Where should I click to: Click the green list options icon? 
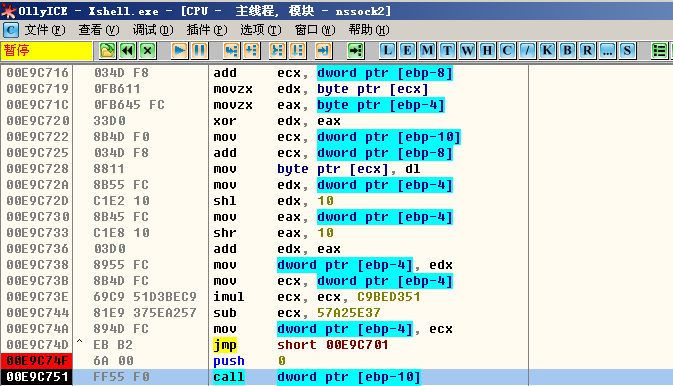click(x=659, y=51)
